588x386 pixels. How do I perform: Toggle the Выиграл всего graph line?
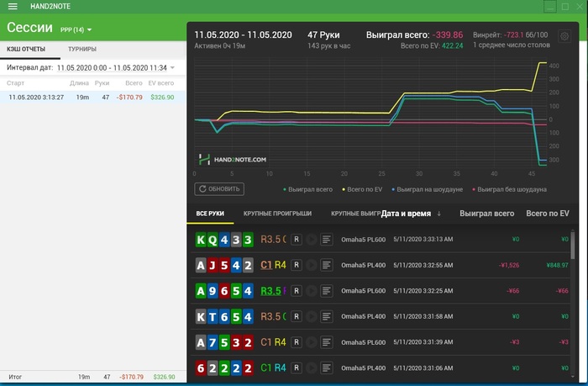point(308,189)
